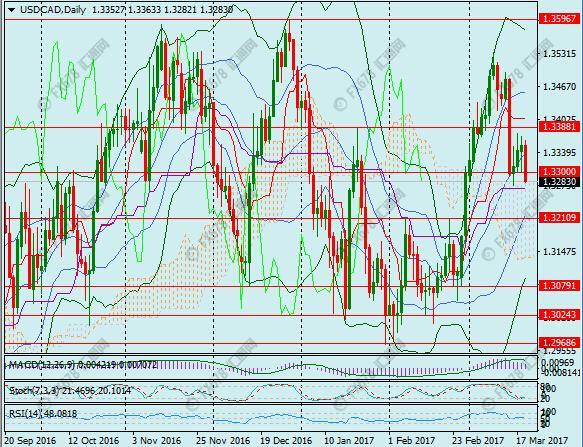Select the 23 Feb 2017 date label

(477, 441)
